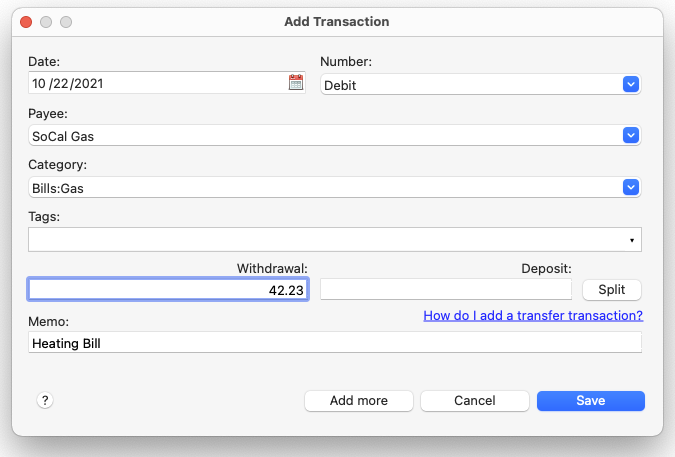675x457 pixels.
Task: Save the transaction
Action: point(591,401)
